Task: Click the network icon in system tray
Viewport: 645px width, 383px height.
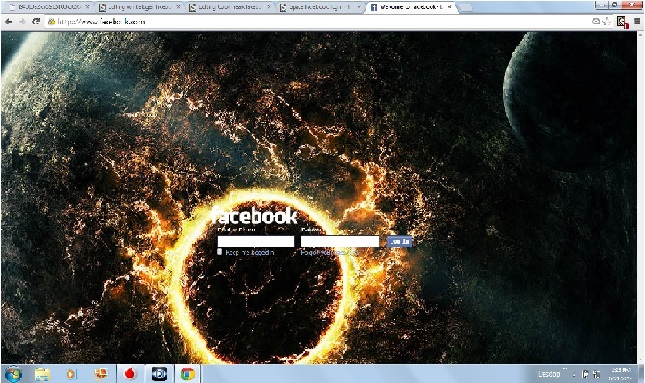Action: [x=596, y=374]
